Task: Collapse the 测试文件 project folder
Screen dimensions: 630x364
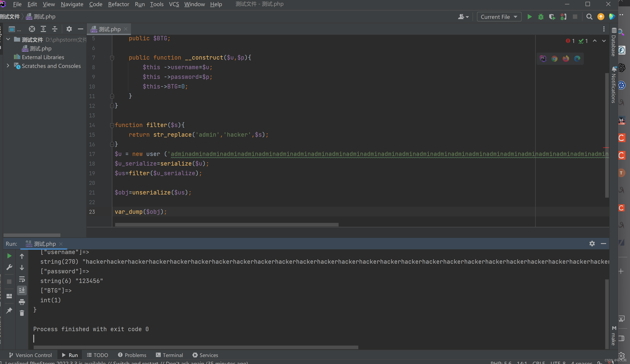Action: pyautogui.click(x=8, y=39)
